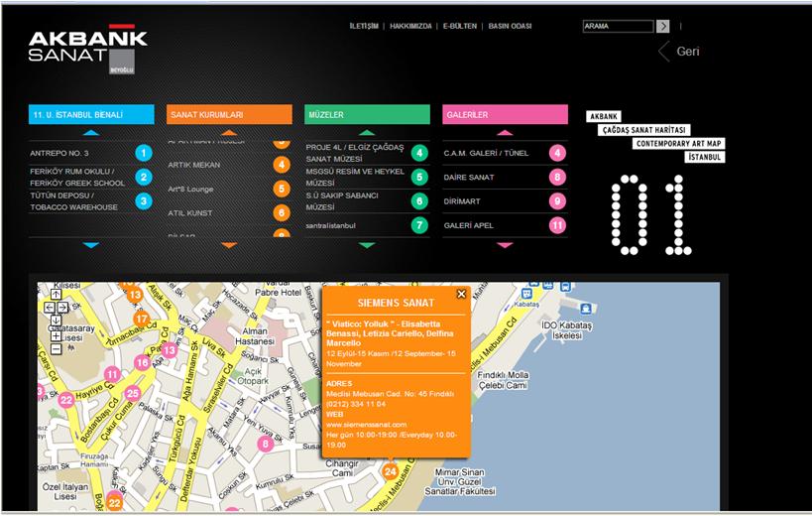Open Basın Odası from top navigation

510,26
